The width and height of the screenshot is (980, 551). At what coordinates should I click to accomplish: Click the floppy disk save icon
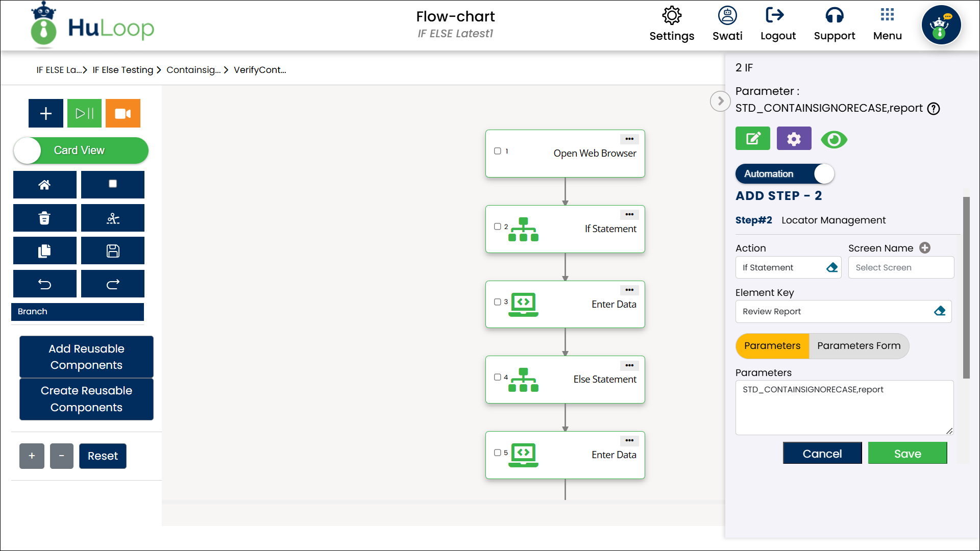point(113,251)
